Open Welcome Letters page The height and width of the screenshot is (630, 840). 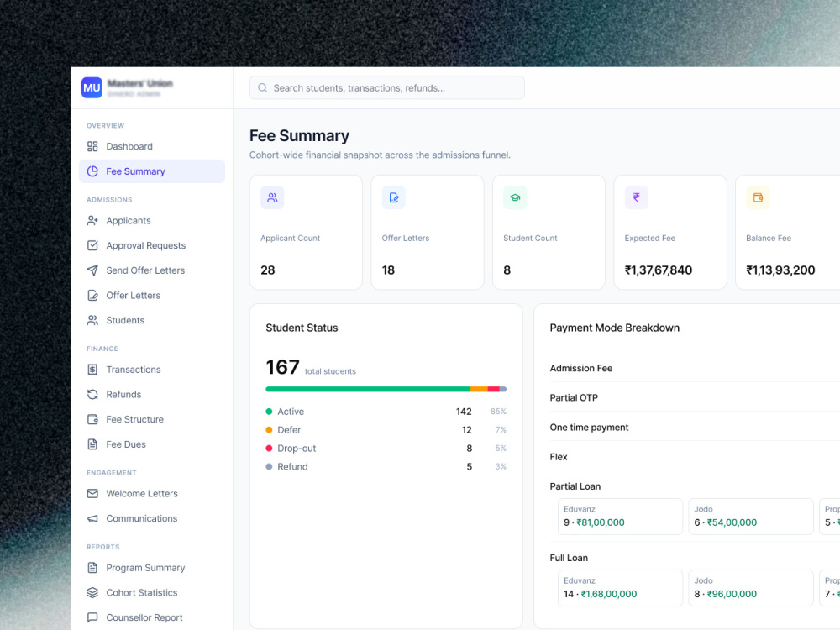pyautogui.click(x=151, y=493)
